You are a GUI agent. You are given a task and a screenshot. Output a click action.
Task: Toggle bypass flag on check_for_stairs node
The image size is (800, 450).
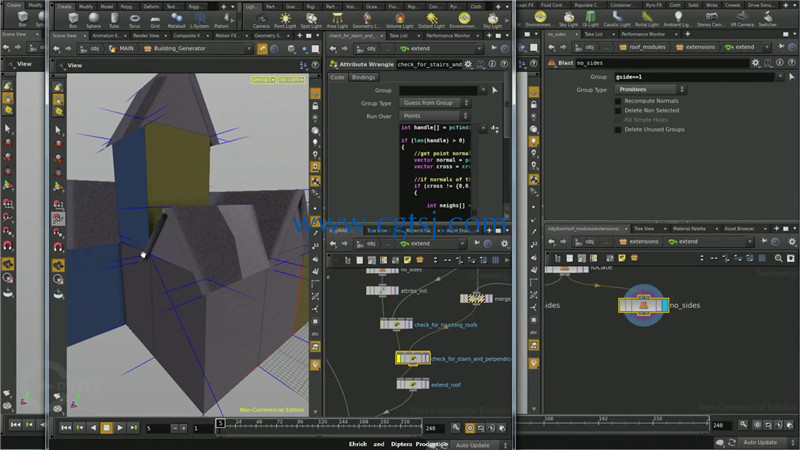(x=399, y=359)
